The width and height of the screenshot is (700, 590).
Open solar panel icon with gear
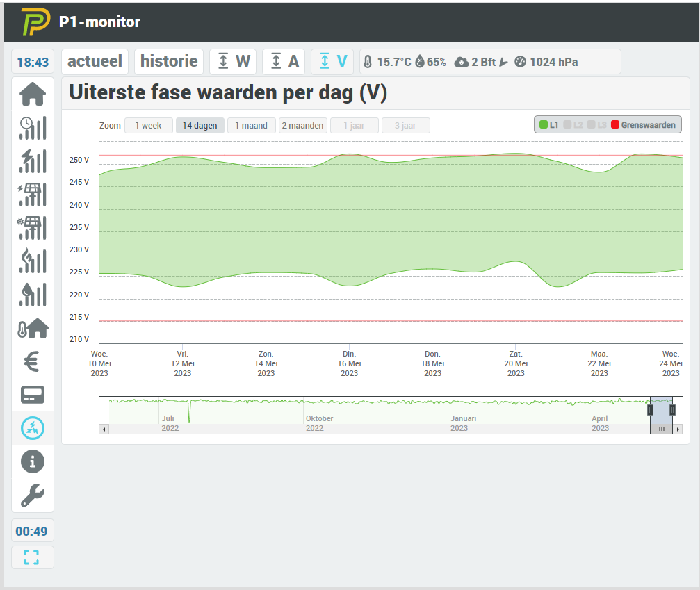pos(33,228)
